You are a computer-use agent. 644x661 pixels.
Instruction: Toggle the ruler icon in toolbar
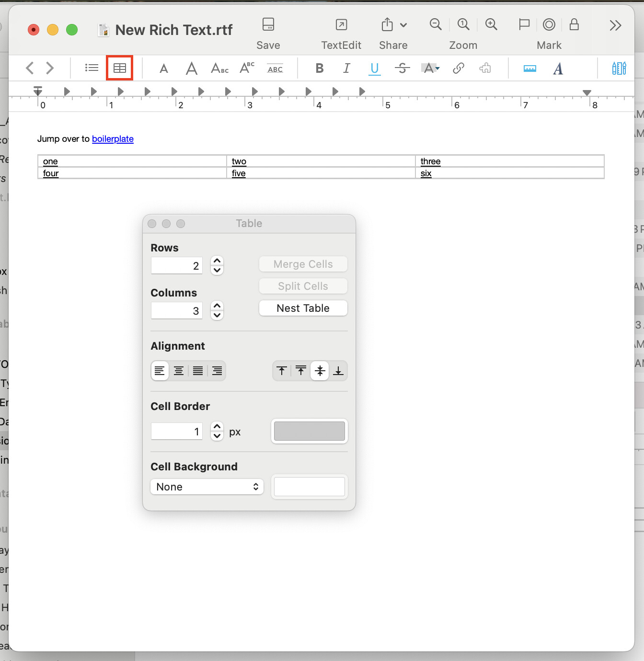click(x=529, y=68)
